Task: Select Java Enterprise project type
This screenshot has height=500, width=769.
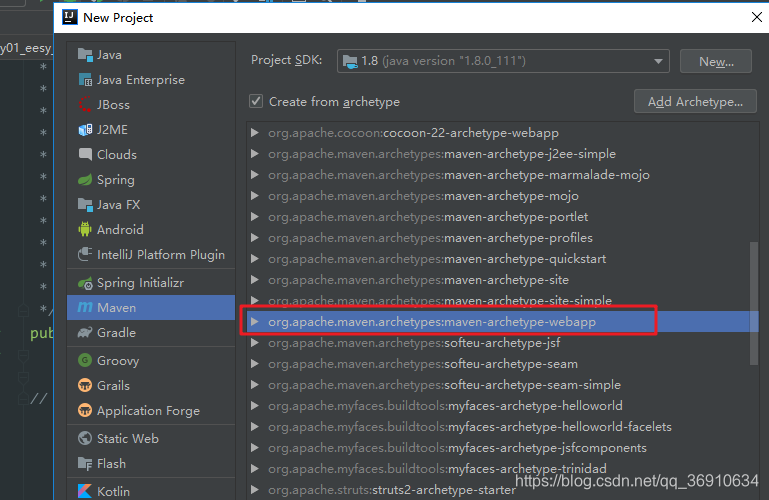Action: [151, 80]
